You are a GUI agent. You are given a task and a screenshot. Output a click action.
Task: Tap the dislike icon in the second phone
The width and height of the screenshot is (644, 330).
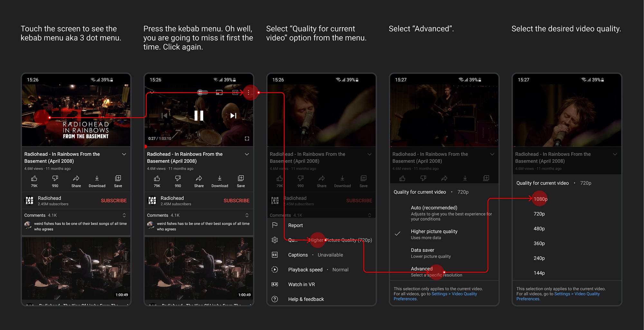[x=178, y=179]
